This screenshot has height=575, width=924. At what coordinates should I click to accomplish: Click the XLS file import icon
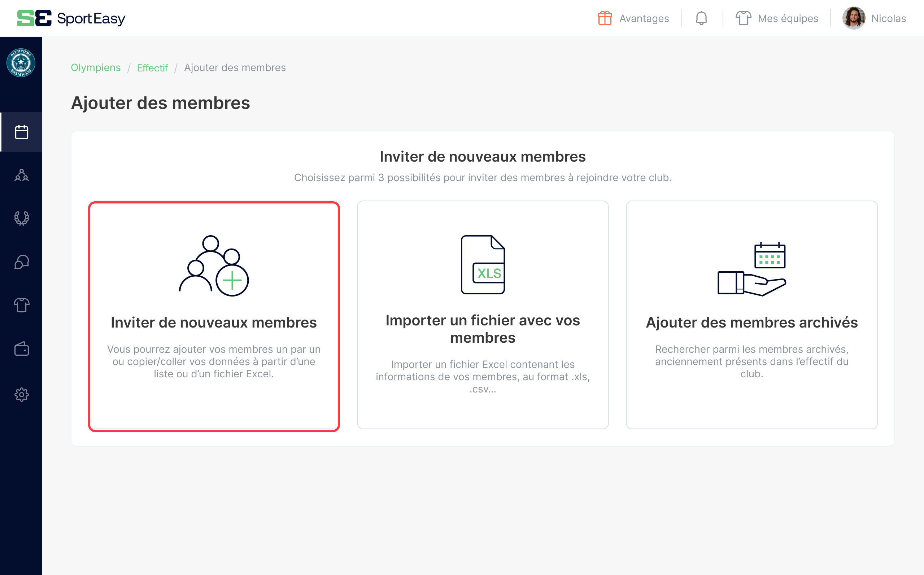click(x=483, y=265)
